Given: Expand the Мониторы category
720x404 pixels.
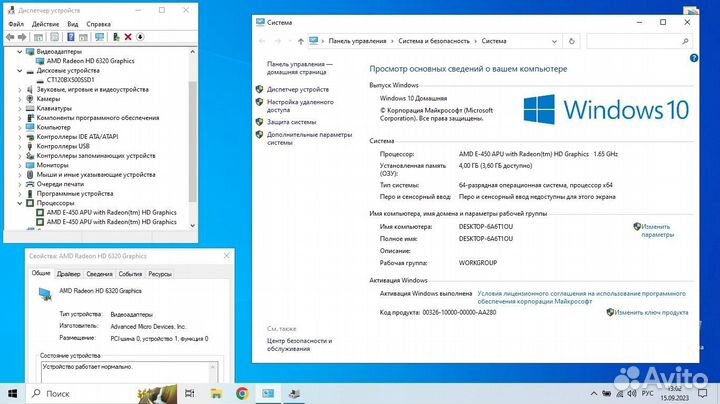Looking at the screenshot, I should [x=20, y=165].
